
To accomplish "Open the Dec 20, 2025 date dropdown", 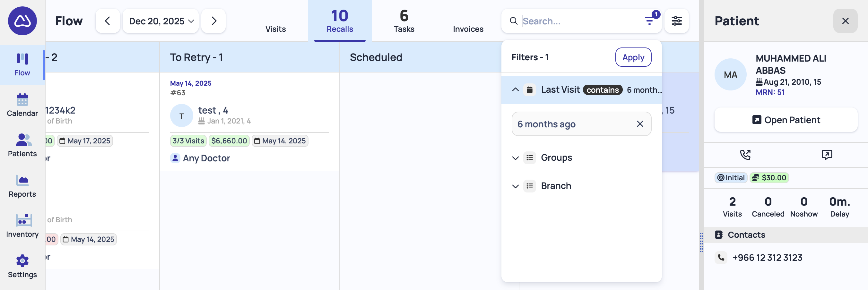I will tap(161, 21).
